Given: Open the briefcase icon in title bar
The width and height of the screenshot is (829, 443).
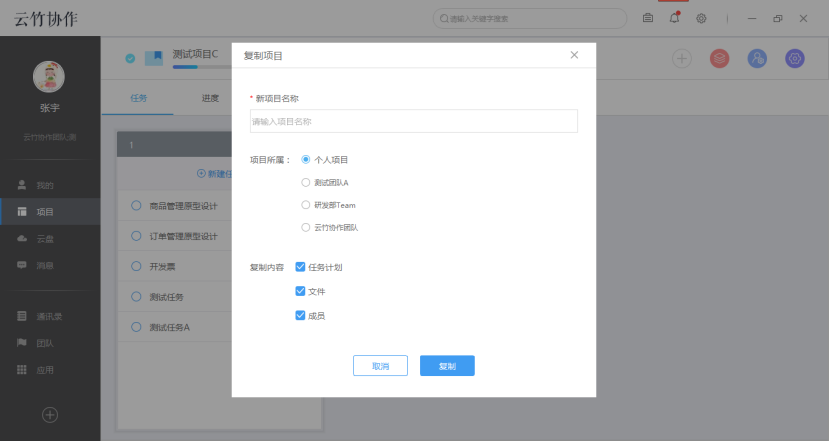Looking at the screenshot, I should (x=648, y=18).
